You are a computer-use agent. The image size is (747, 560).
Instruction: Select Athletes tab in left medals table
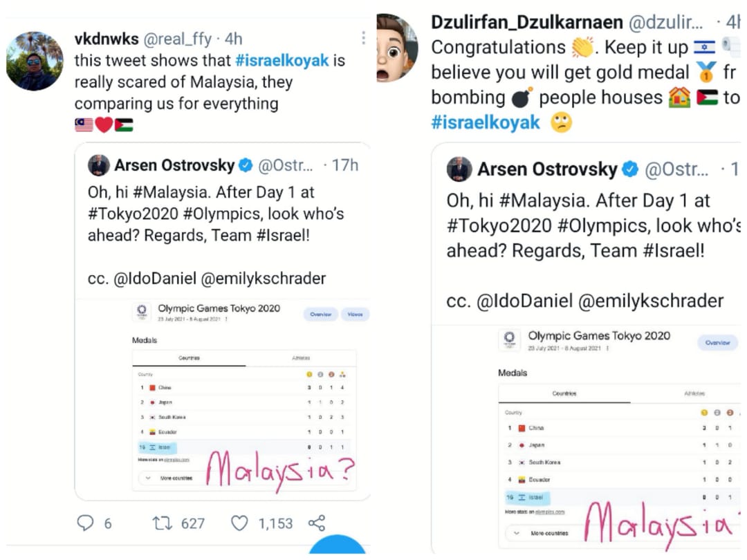click(x=301, y=358)
